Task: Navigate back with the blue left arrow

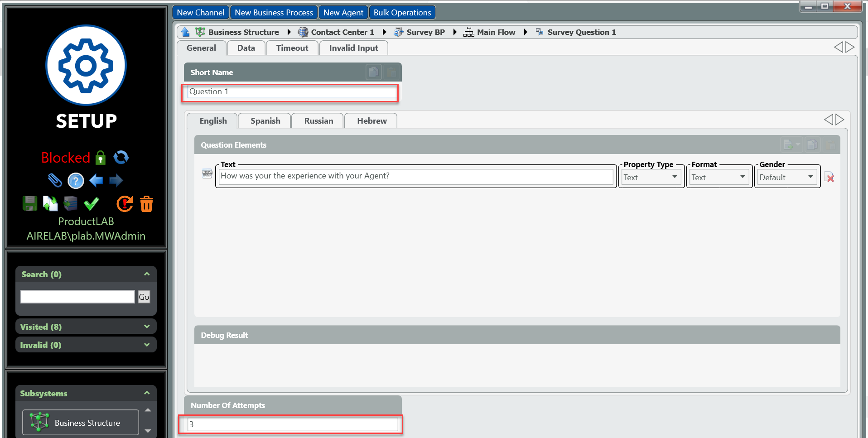Action: pos(96,181)
